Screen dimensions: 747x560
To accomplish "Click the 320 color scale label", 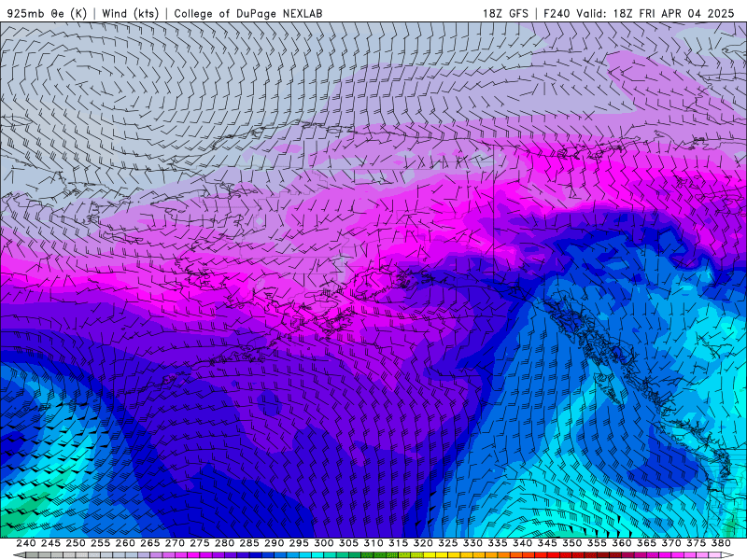I will tap(423, 543).
